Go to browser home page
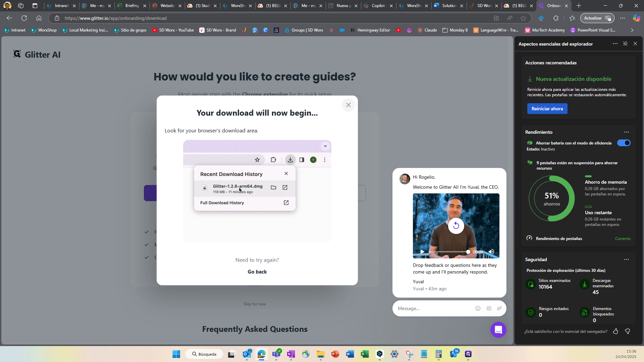This screenshot has height=362, width=644. tap(39, 18)
